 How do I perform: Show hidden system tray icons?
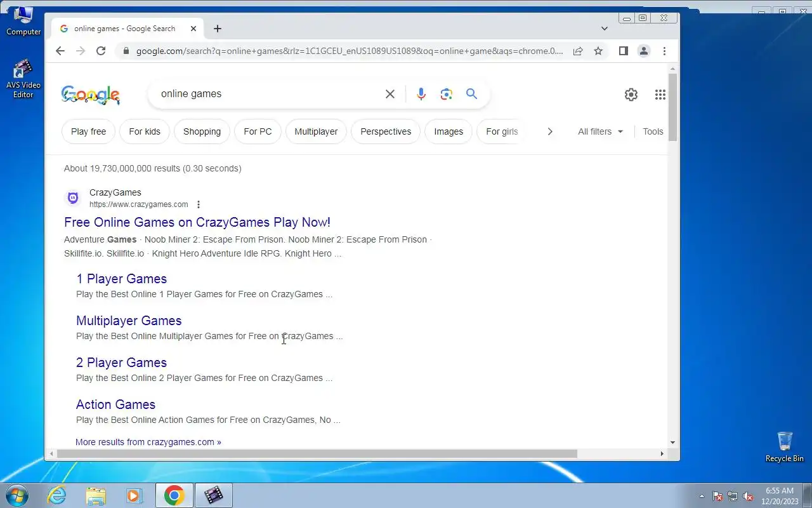click(702, 496)
